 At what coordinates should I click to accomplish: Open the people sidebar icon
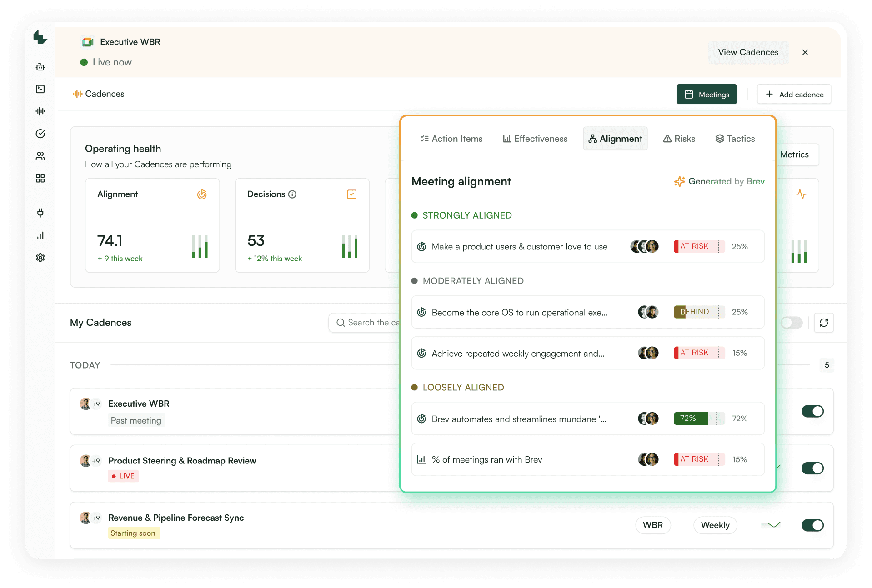[40, 156]
